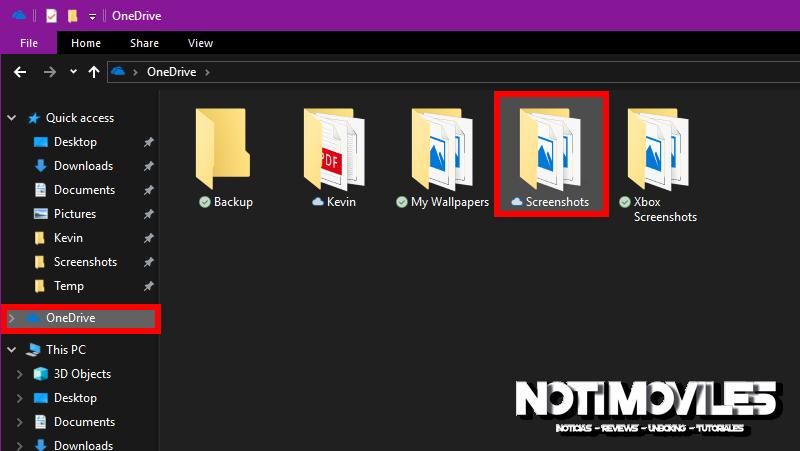Screen dimensions: 800x451
Task: Select This PC in navigation pane
Action: (x=65, y=350)
